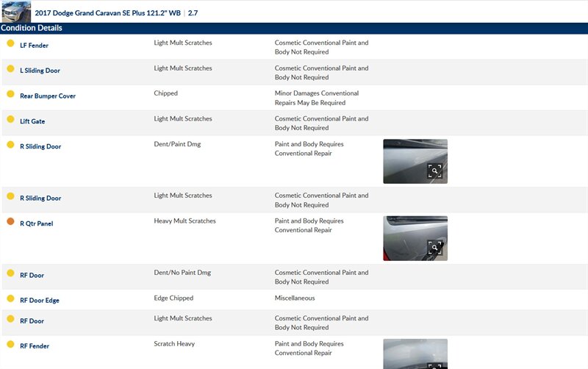Click the Lift Gate label
The height and width of the screenshot is (369, 588).
point(32,121)
